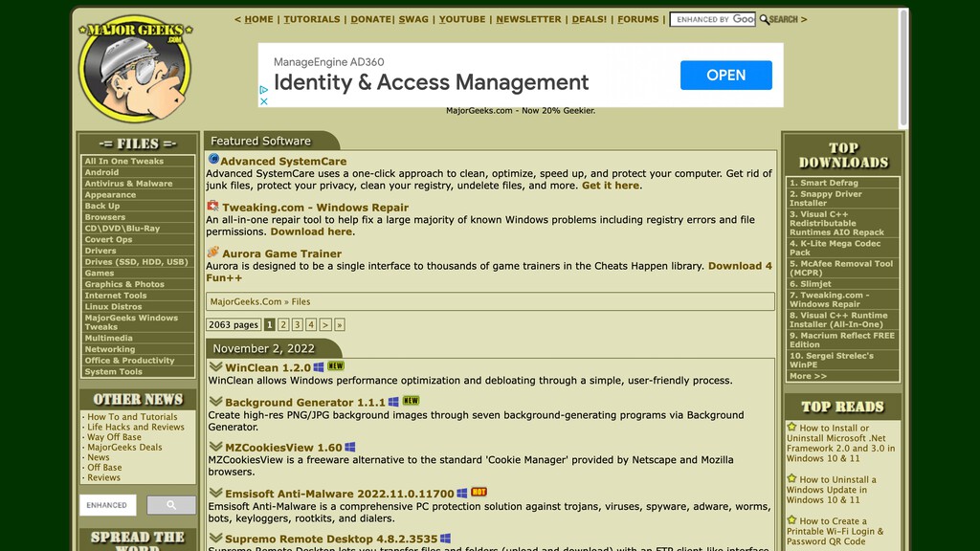The height and width of the screenshot is (551, 980).
Task: Click the Advanced SystemCare blue icon
Action: [213, 160]
